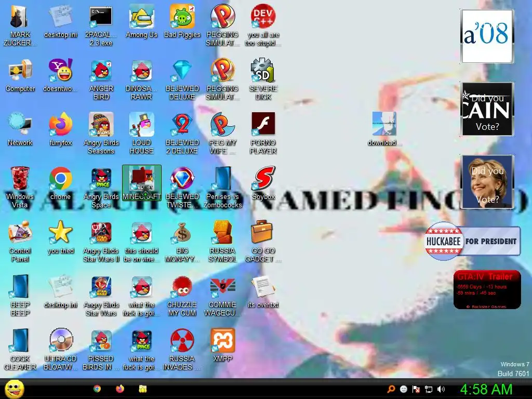This screenshot has width=532, height=399.
Task: Click the 'Did you CAIN Vote?' gadget
Action: point(487,109)
